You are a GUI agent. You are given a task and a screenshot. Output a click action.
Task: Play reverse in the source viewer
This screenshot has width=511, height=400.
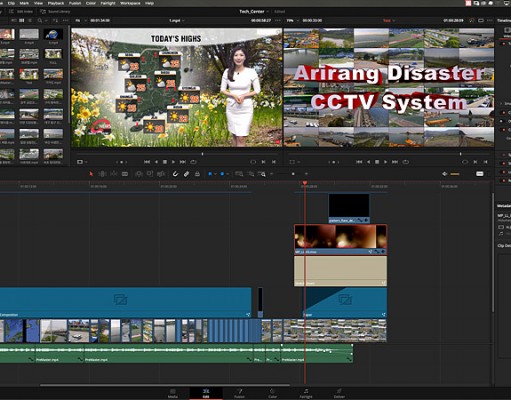point(156,162)
